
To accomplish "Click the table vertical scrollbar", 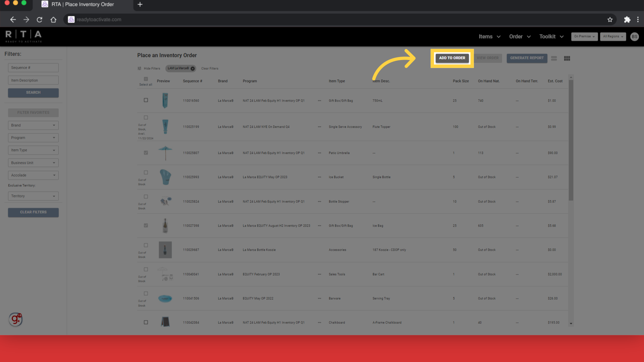I will (x=571, y=140).
